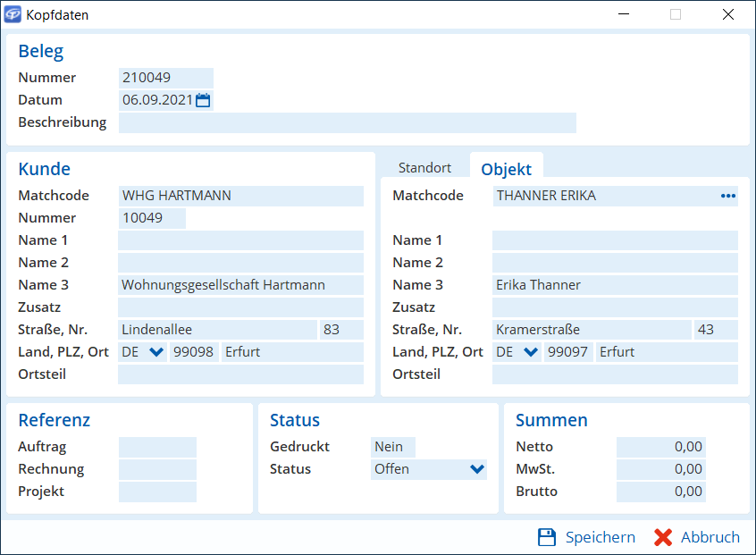Select the Kunde PLZ field 99098
The width and height of the screenshot is (756, 555).
194,352
